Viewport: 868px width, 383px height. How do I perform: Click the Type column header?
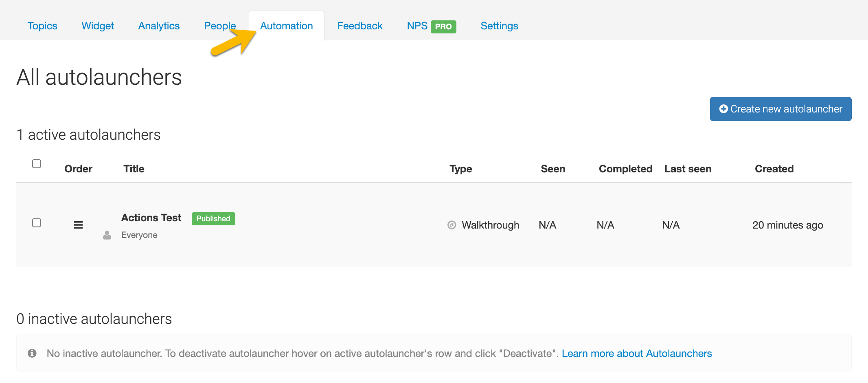pos(460,169)
